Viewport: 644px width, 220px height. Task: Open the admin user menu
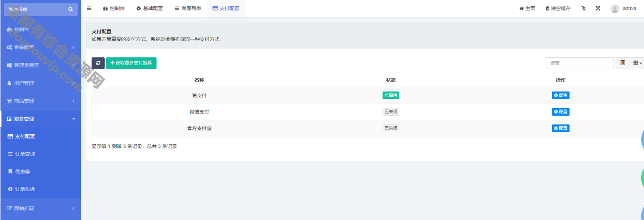click(x=624, y=9)
